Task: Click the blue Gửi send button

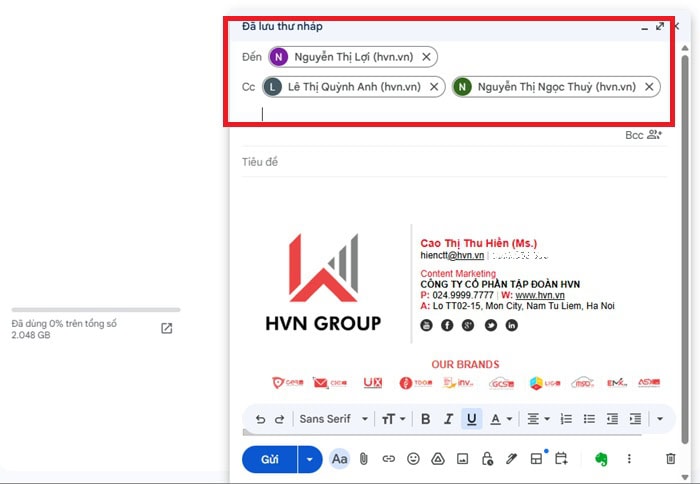Action: [270, 459]
